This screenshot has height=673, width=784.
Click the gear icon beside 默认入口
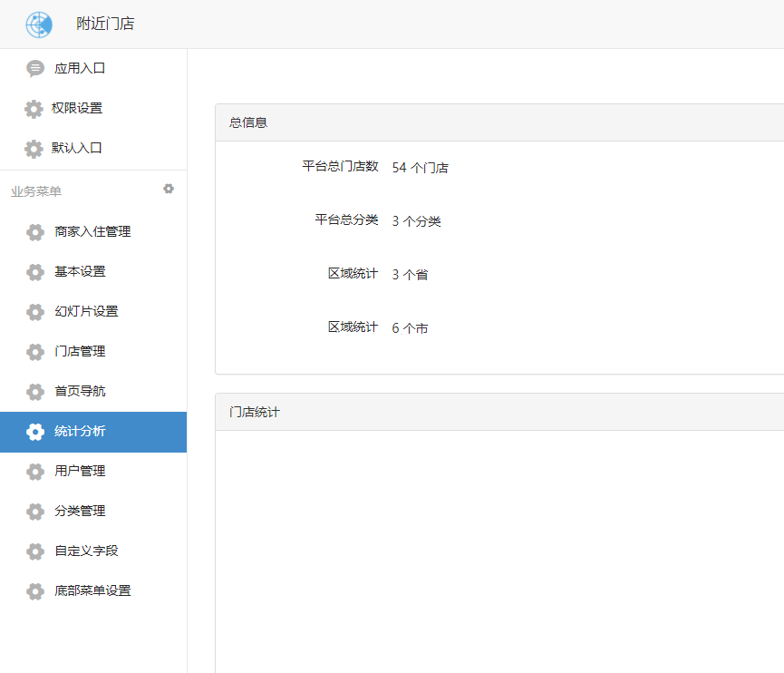[x=34, y=149]
